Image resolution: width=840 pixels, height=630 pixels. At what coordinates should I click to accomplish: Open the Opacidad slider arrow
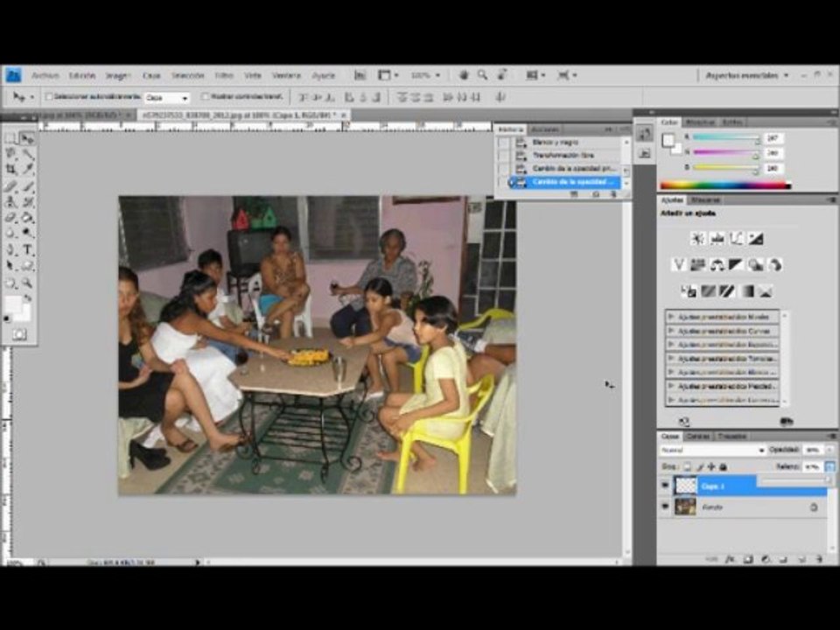pyautogui.click(x=829, y=450)
